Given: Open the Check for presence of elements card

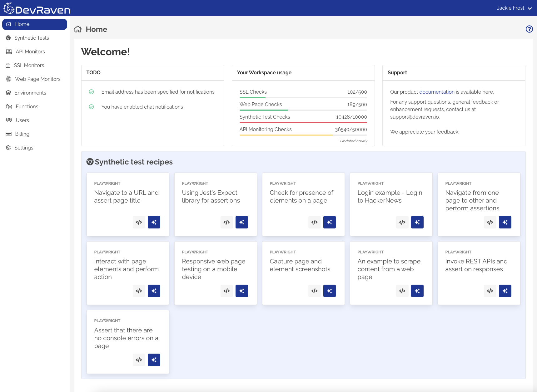Looking at the screenshot, I should point(301,197).
